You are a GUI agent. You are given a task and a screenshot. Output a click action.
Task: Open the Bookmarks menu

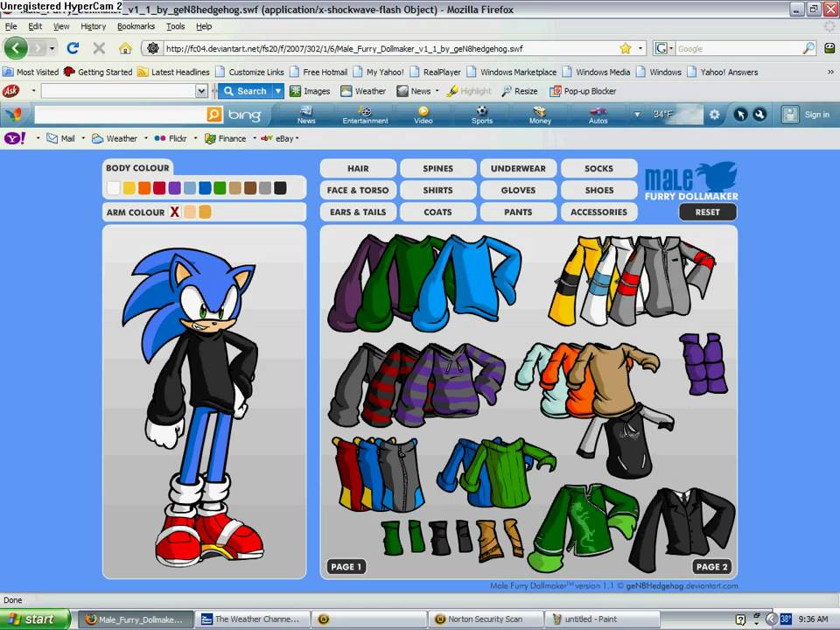(136, 26)
